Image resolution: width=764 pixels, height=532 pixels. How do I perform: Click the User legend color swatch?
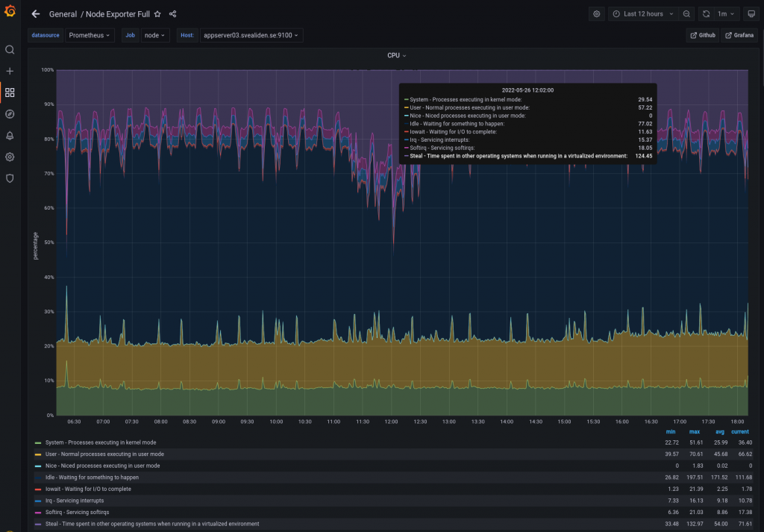[x=37, y=454]
